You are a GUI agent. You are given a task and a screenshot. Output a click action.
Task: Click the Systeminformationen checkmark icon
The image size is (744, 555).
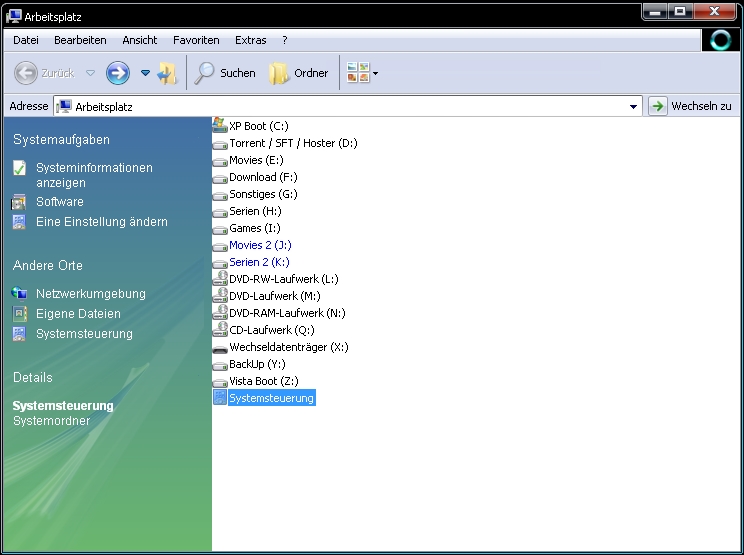point(19,168)
